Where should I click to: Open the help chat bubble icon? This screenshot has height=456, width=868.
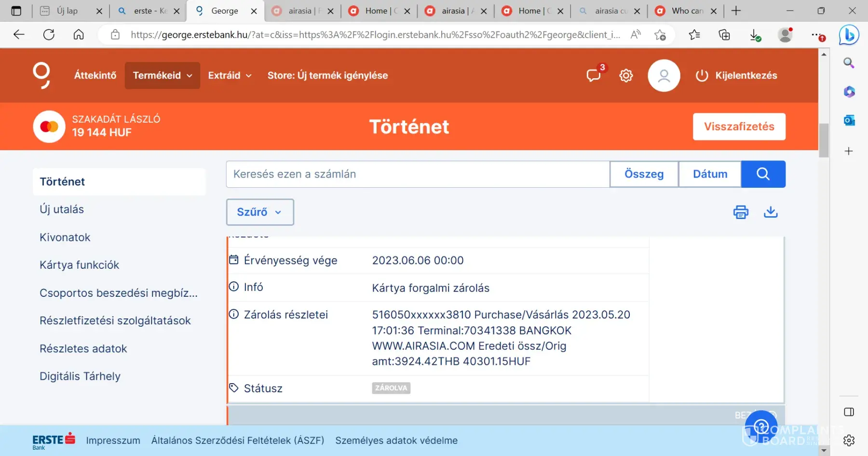(761, 427)
